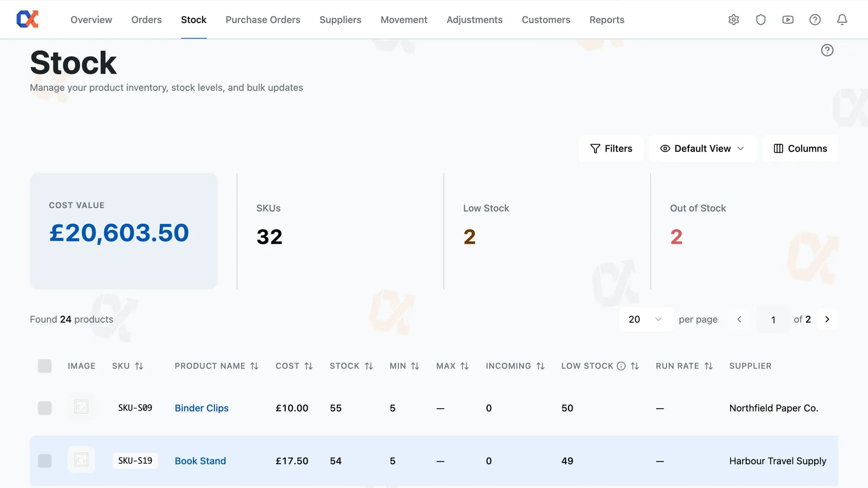Click the Low Stock info icon in header
The image size is (868, 488).
(x=621, y=366)
